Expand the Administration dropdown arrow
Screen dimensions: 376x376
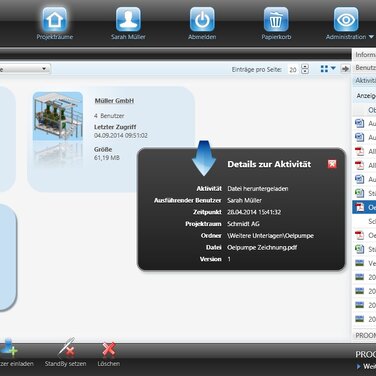[371, 37]
